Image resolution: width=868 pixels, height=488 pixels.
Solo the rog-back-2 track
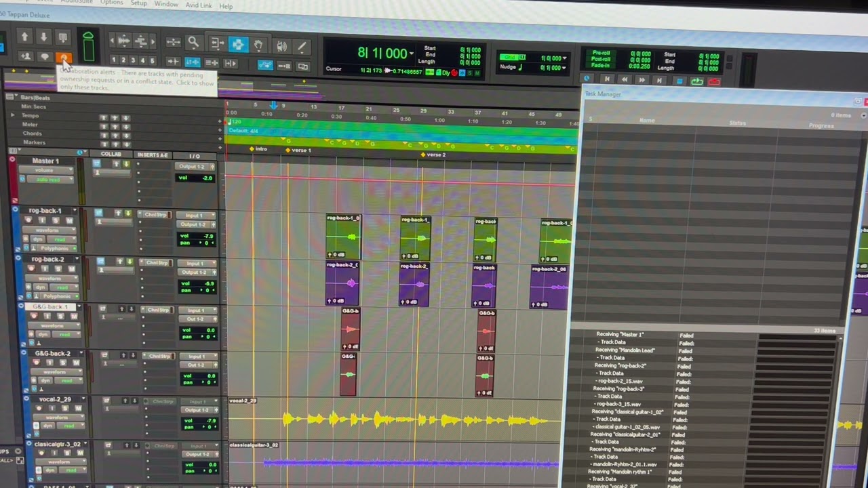click(60, 270)
